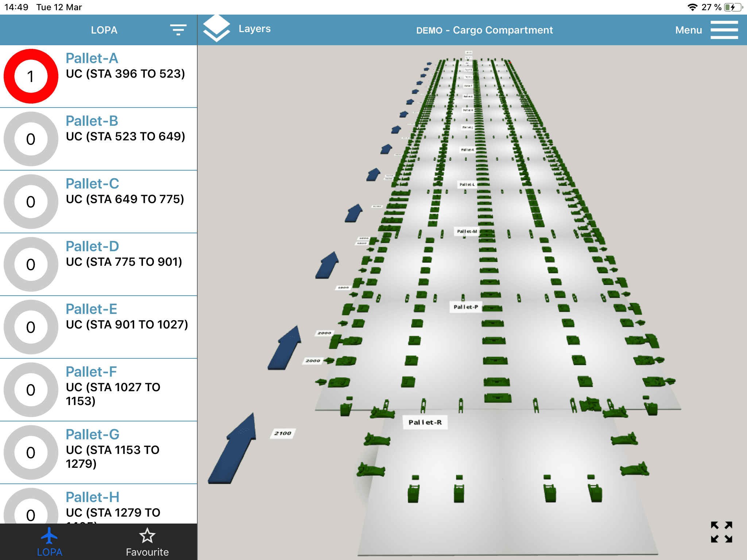Select the gray Pallet-D counter circle

coord(31,265)
